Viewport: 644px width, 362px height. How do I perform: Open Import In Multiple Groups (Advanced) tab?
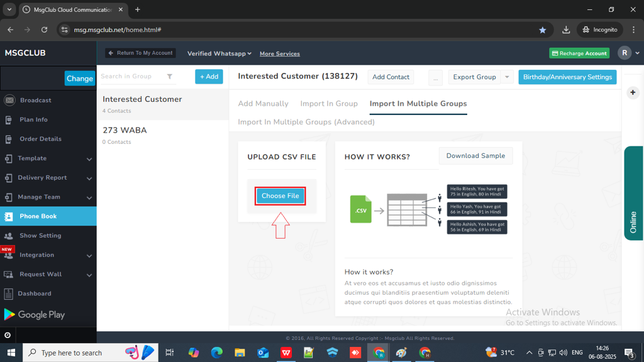(306, 123)
